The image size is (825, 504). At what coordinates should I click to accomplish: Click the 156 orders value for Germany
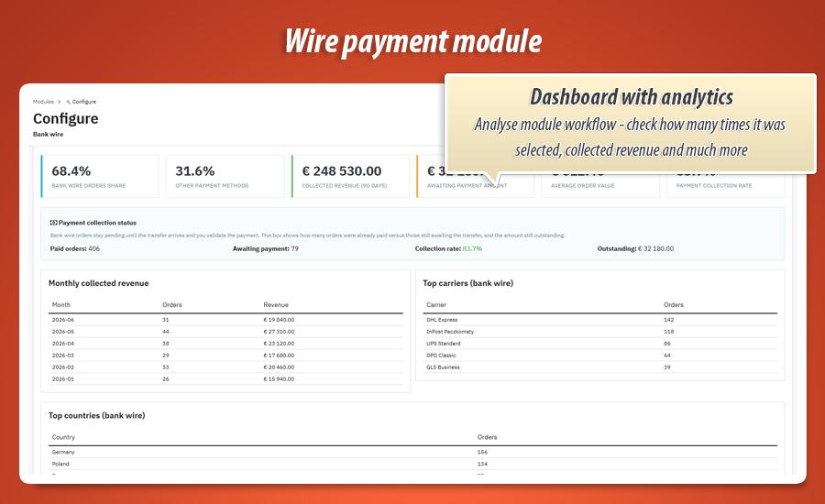pyautogui.click(x=482, y=452)
